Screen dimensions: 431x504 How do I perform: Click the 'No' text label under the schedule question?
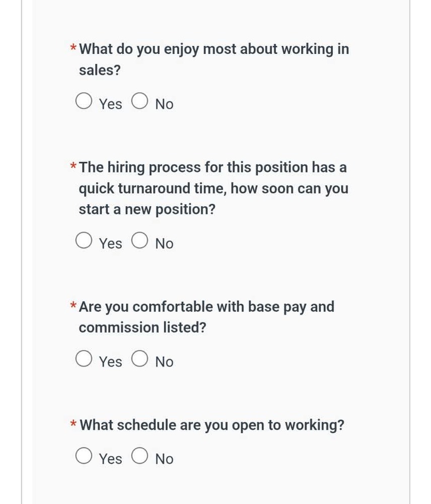[164, 459]
